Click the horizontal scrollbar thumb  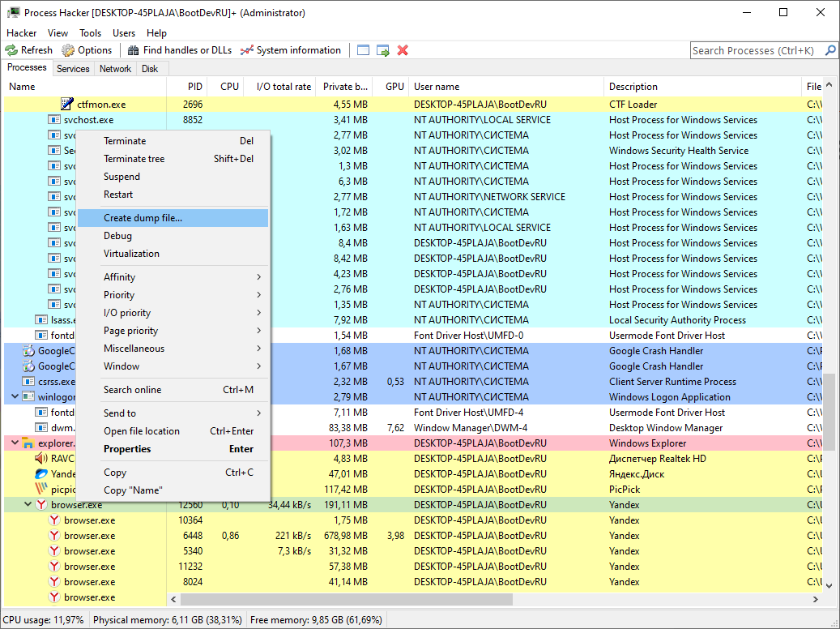point(346,599)
